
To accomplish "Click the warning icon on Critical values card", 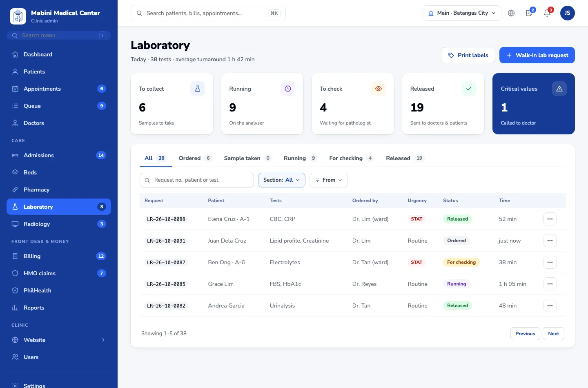I will (x=559, y=89).
